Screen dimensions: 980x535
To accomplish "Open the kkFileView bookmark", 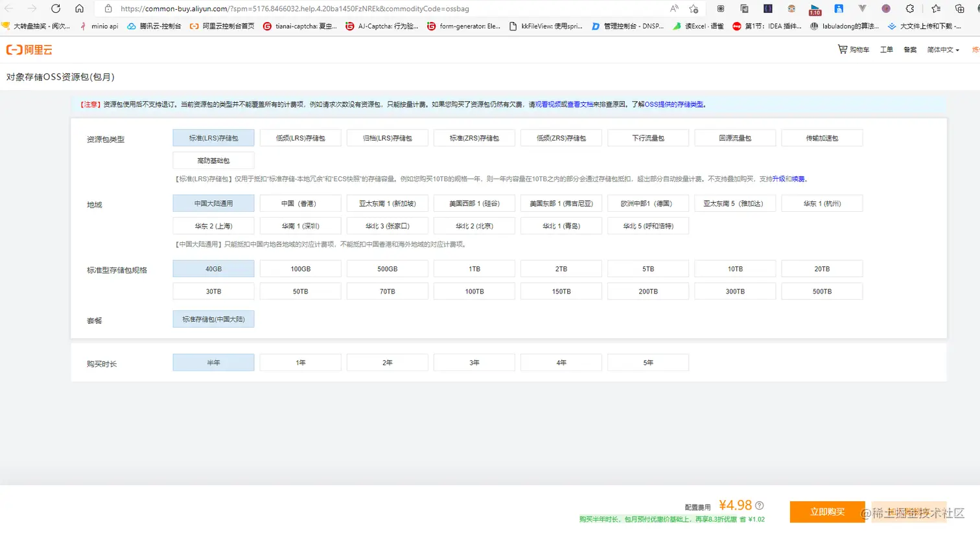I will (x=546, y=26).
